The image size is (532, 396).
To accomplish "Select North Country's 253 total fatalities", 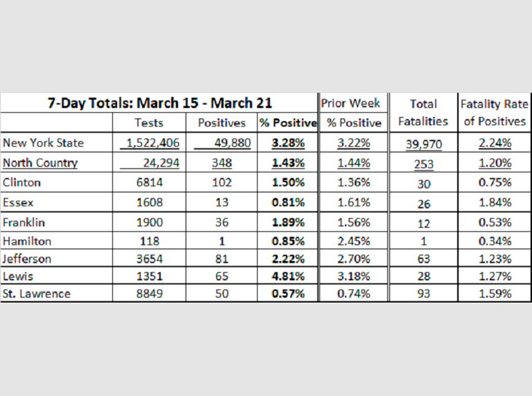I will tap(423, 164).
